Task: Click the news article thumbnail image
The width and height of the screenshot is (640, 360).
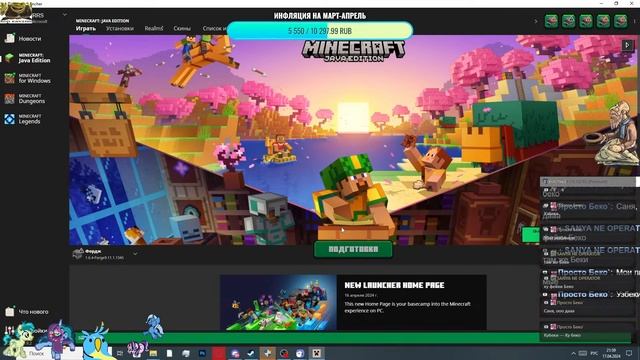Action: pyautogui.click(x=278, y=302)
